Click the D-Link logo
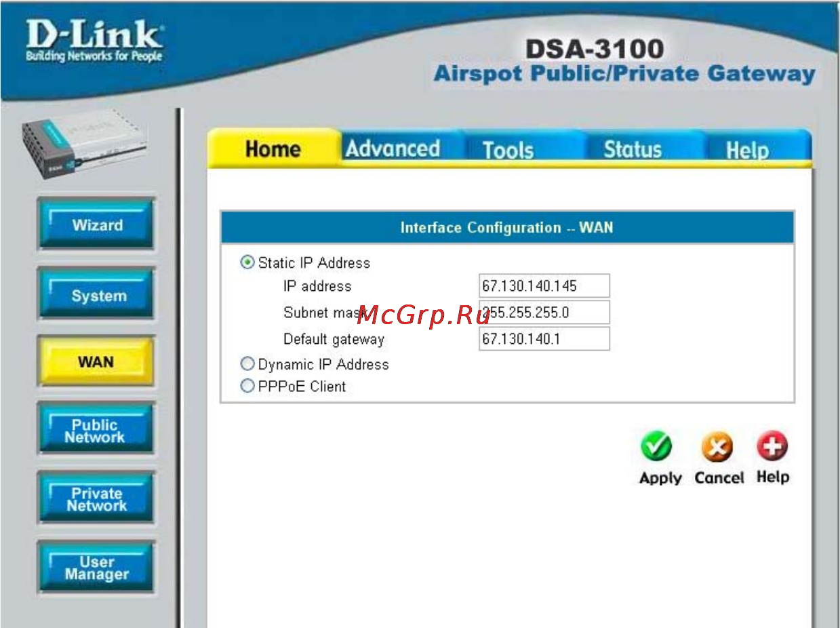 click(x=94, y=41)
